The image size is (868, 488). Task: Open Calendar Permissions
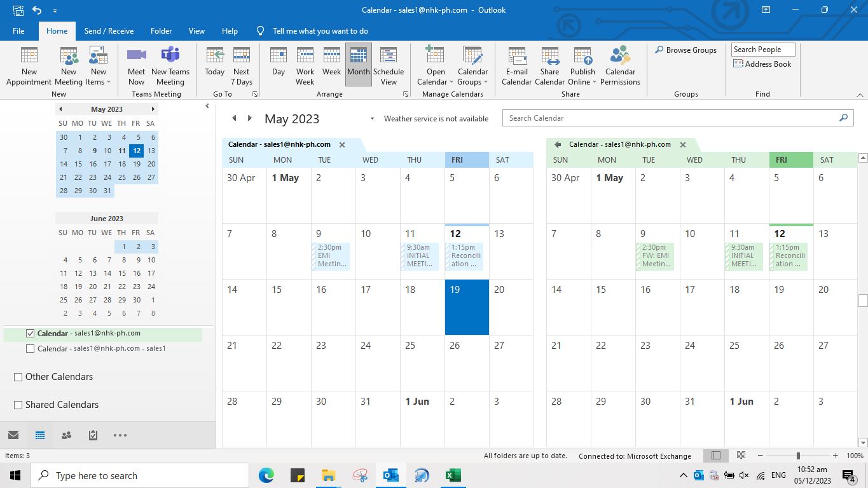pyautogui.click(x=620, y=65)
